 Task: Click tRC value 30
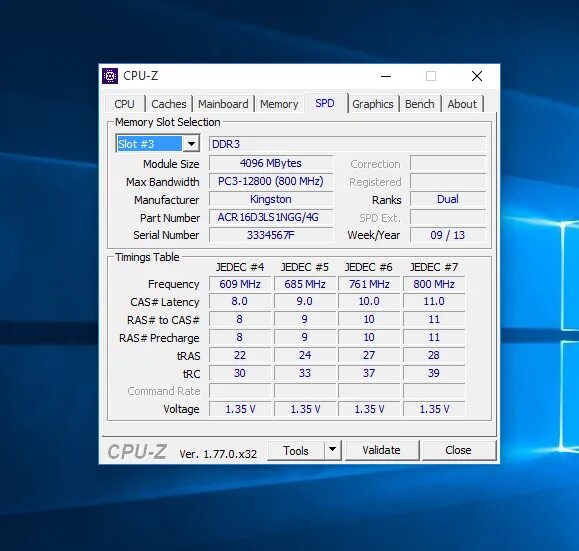[240, 373]
